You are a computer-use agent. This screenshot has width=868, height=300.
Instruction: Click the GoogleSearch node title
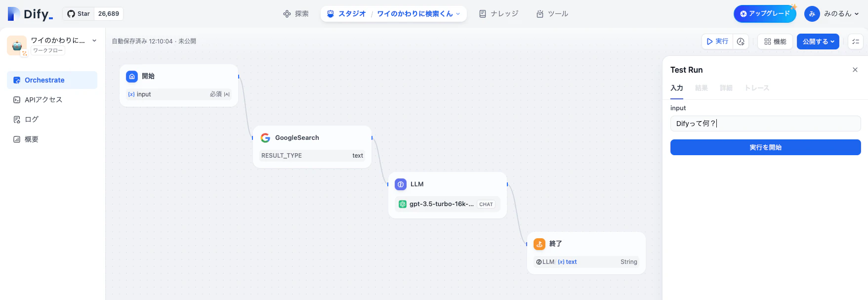(297, 138)
